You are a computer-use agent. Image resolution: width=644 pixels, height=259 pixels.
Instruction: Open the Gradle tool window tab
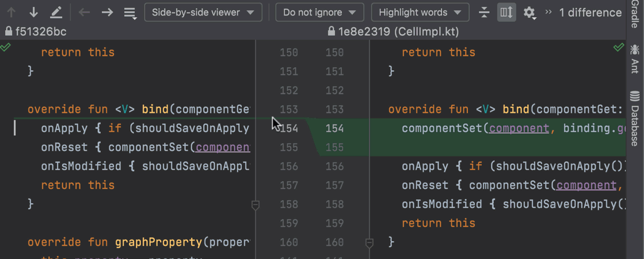[x=635, y=14]
